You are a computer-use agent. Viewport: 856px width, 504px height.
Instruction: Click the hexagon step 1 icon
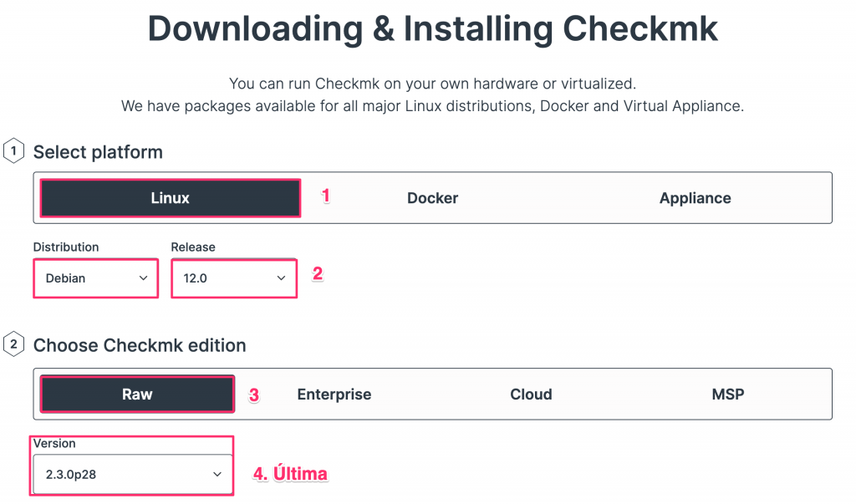[x=13, y=152]
